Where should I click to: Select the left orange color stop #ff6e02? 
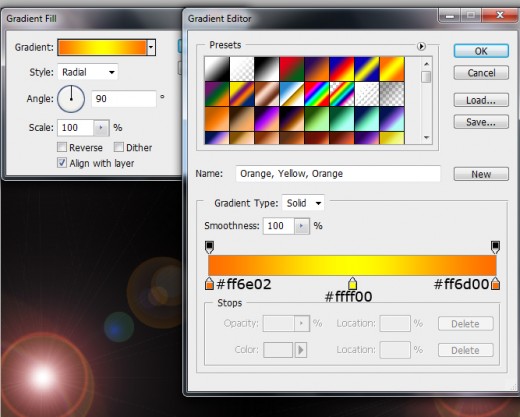(x=209, y=284)
